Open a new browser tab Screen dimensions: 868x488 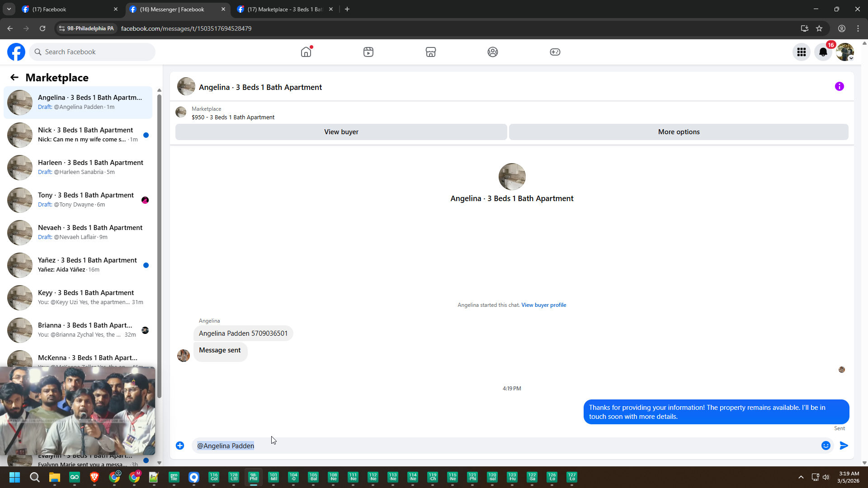(347, 9)
